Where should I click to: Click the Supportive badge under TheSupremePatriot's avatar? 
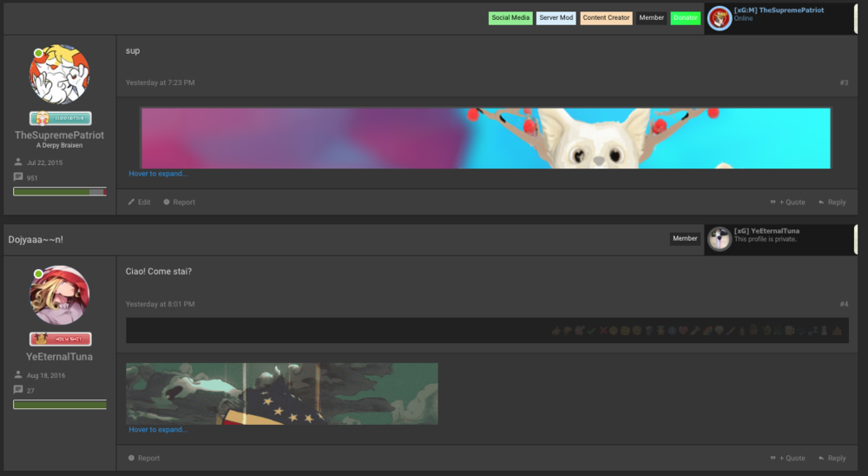[61, 118]
